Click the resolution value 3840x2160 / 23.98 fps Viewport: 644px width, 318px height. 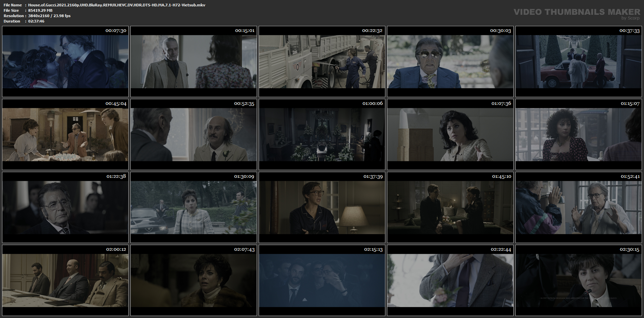[49, 16]
